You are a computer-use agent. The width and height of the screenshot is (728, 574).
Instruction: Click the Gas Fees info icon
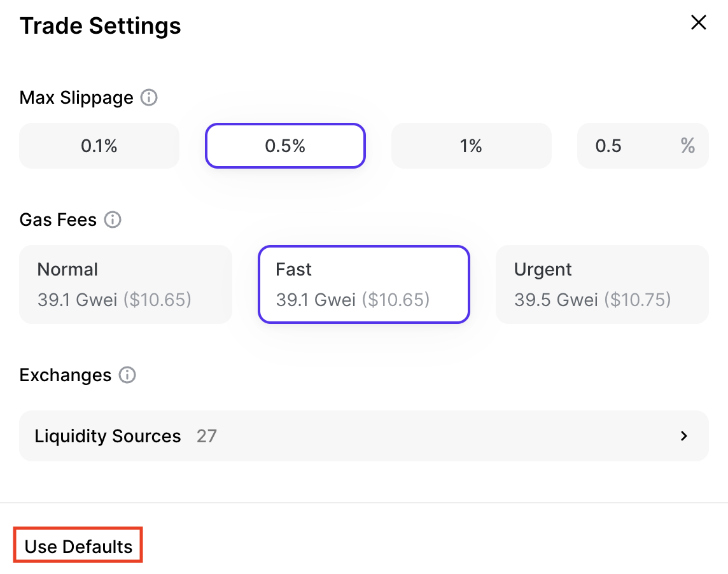pos(113,220)
